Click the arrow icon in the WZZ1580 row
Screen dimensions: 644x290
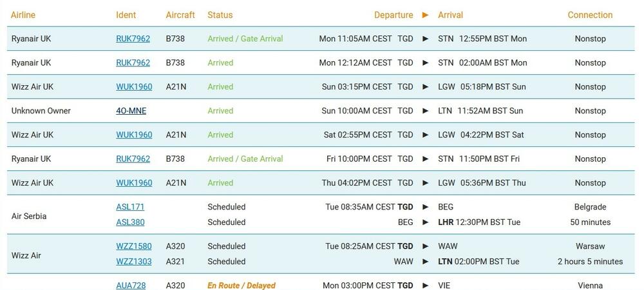425,246
